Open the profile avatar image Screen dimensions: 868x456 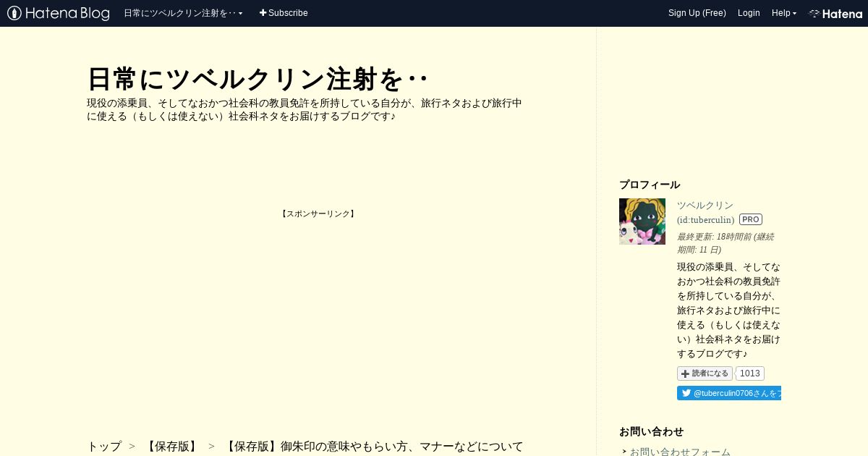(x=642, y=221)
